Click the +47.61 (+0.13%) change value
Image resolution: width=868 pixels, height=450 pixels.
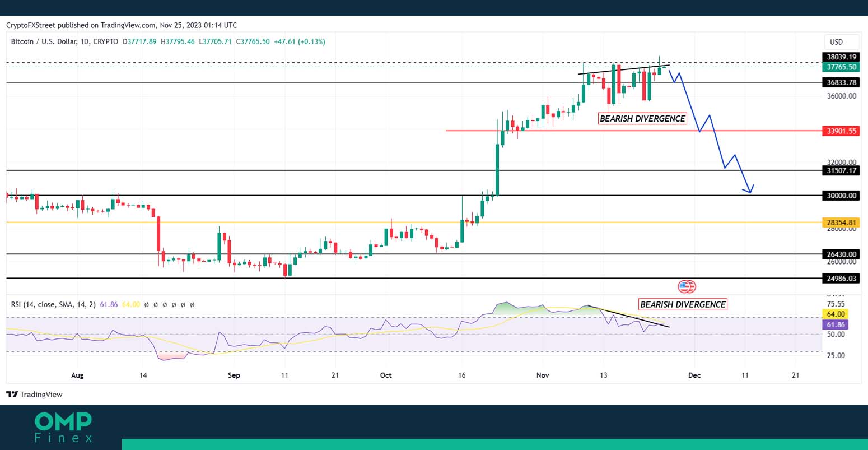pyautogui.click(x=299, y=41)
